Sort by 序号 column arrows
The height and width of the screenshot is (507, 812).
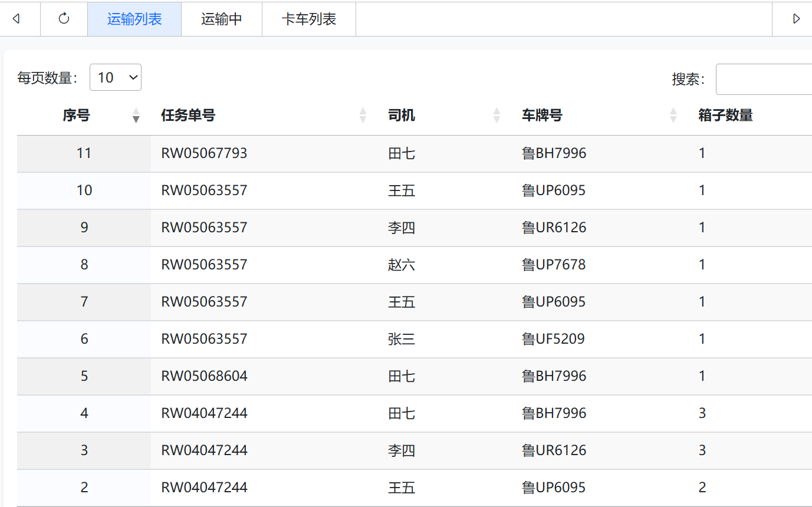click(136, 116)
